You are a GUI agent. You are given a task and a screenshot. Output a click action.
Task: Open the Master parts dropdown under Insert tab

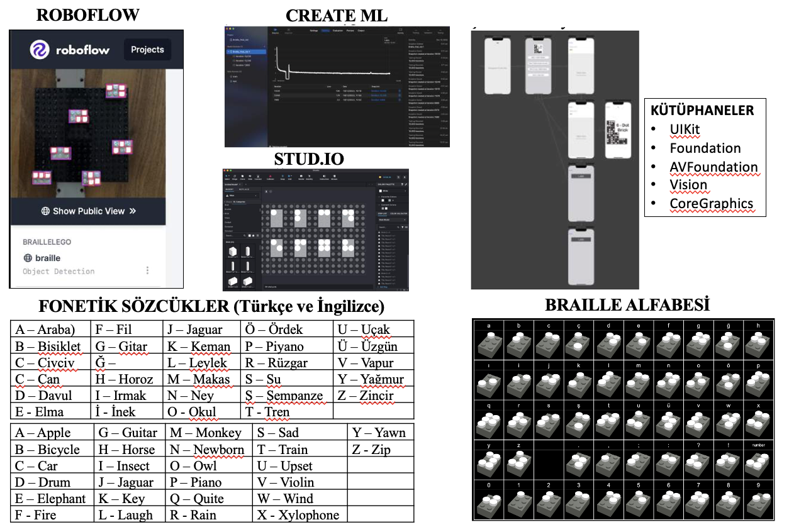(241, 195)
